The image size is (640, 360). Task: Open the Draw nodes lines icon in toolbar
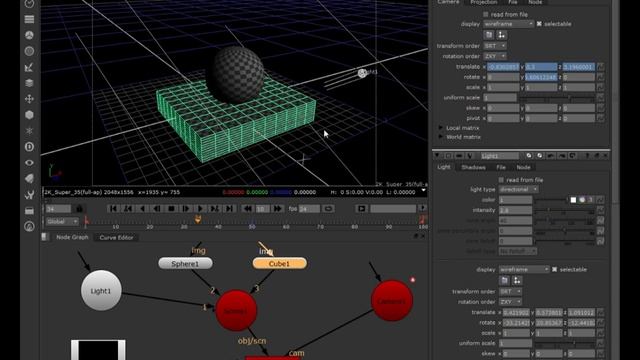pos(29,19)
